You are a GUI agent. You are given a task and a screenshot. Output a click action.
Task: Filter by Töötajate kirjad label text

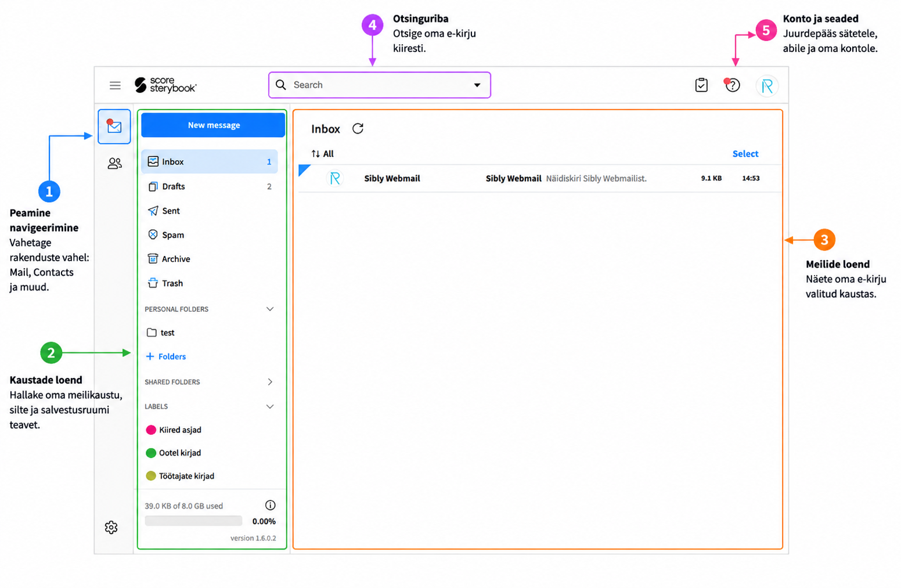tap(186, 476)
